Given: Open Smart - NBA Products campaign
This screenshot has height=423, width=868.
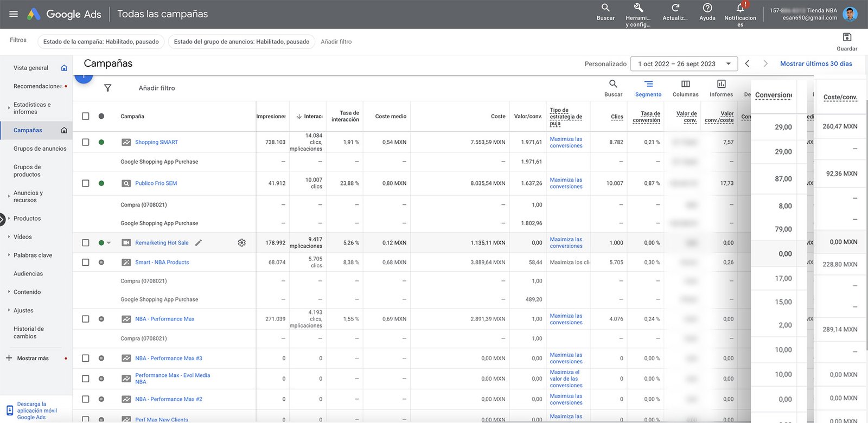Looking at the screenshot, I should click(162, 262).
